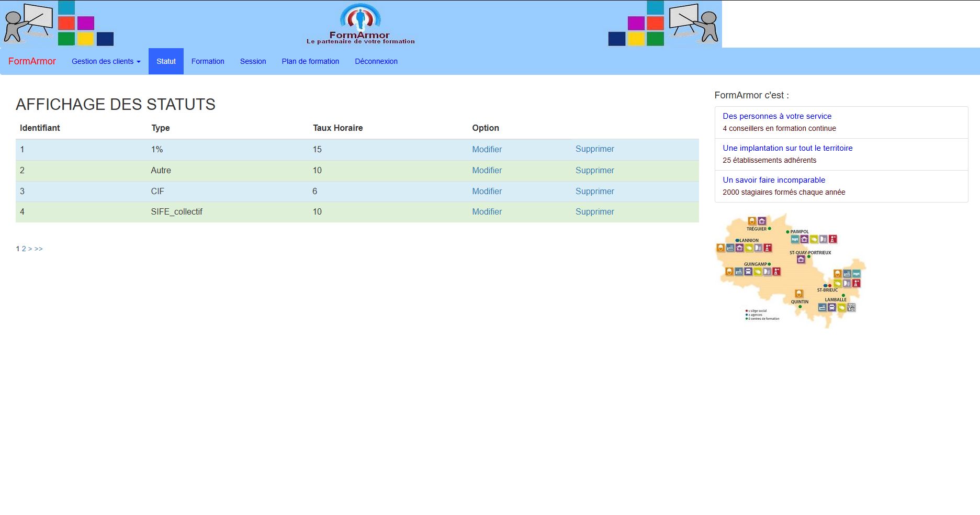Click the Côtes-d'Armor locations map image
Image resolution: width=980 pixels, height=515 pixels.
(x=791, y=271)
